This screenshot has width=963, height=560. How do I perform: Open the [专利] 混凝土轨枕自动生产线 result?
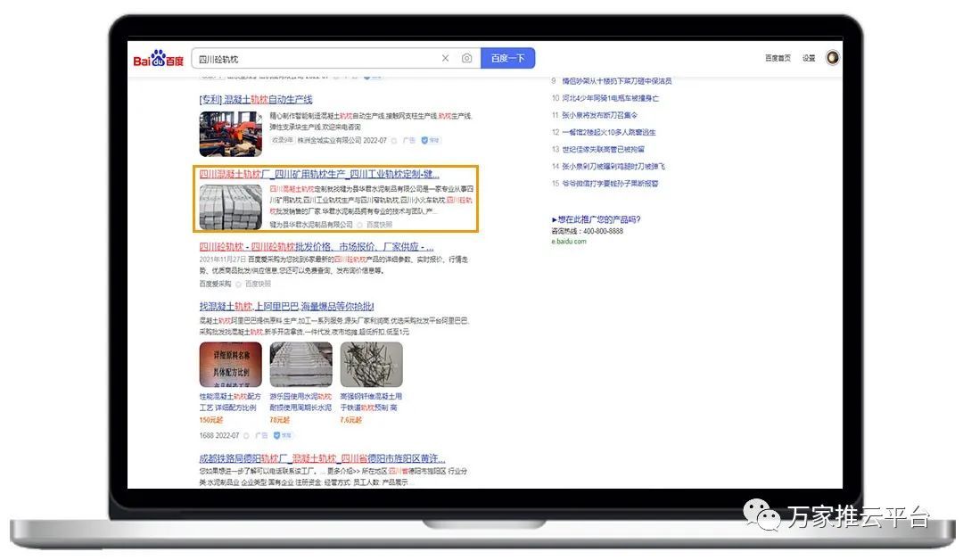(256, 99)
